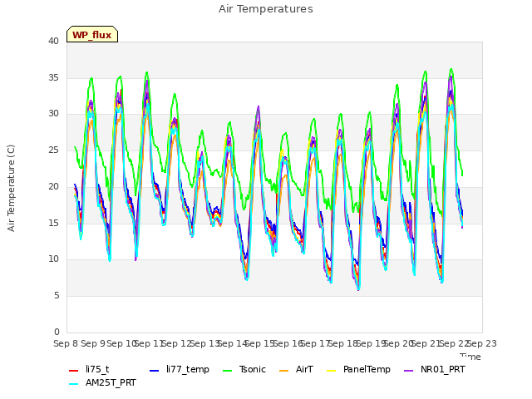
Task: Toggle the AM25T_PRT legend entry
Action: coord(102,382)
